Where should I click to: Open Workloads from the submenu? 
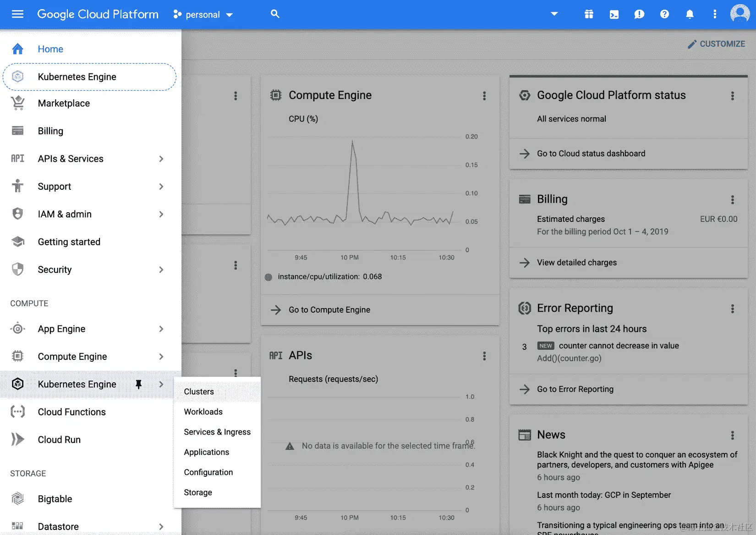point(203,412)
